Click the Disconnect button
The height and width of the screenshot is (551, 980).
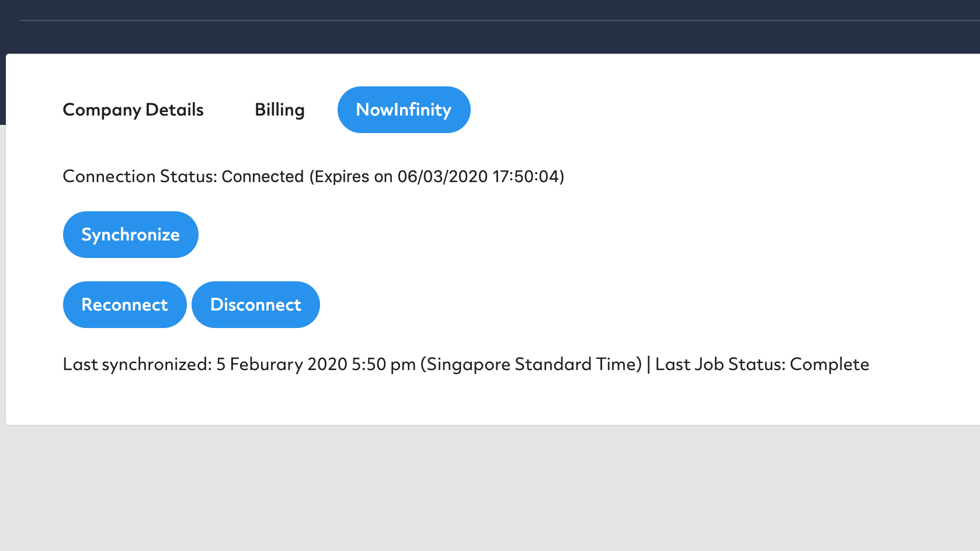(x=256, y=305)
